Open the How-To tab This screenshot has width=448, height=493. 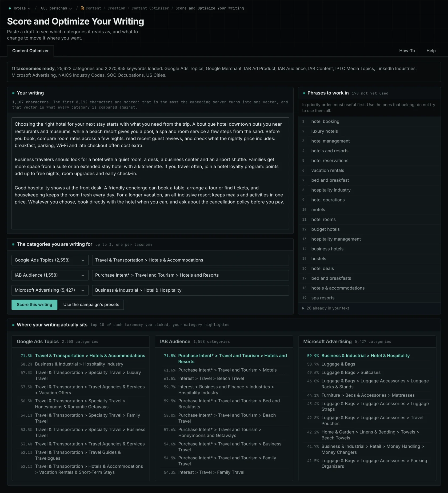coord(407,51)
